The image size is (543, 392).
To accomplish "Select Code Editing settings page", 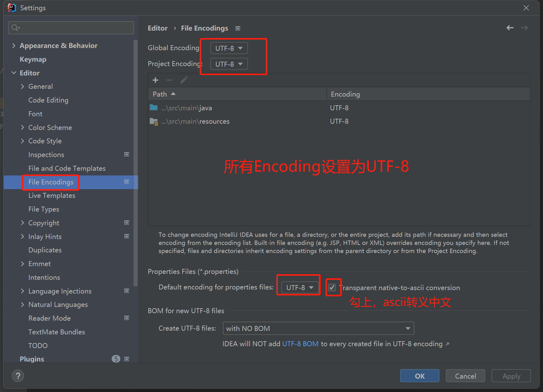I will tap(48, 100).
